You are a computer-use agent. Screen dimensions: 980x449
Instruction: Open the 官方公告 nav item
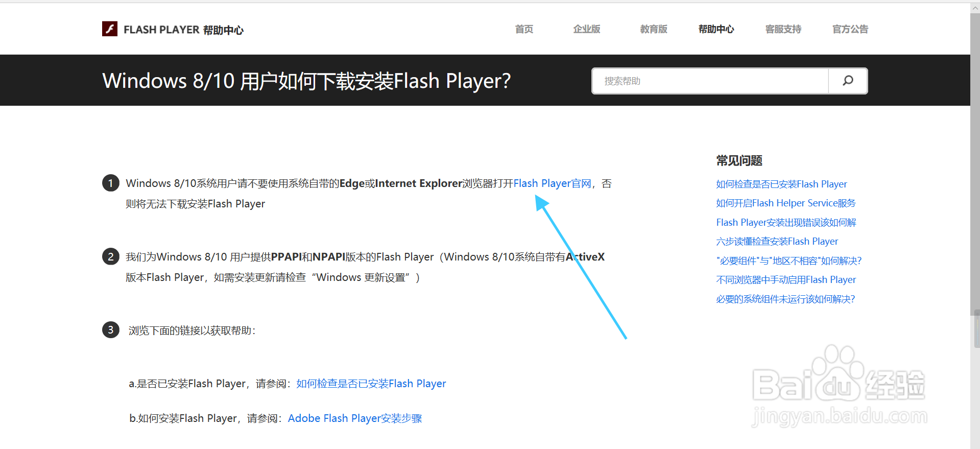pyautogui.click(x=850, y=29)
